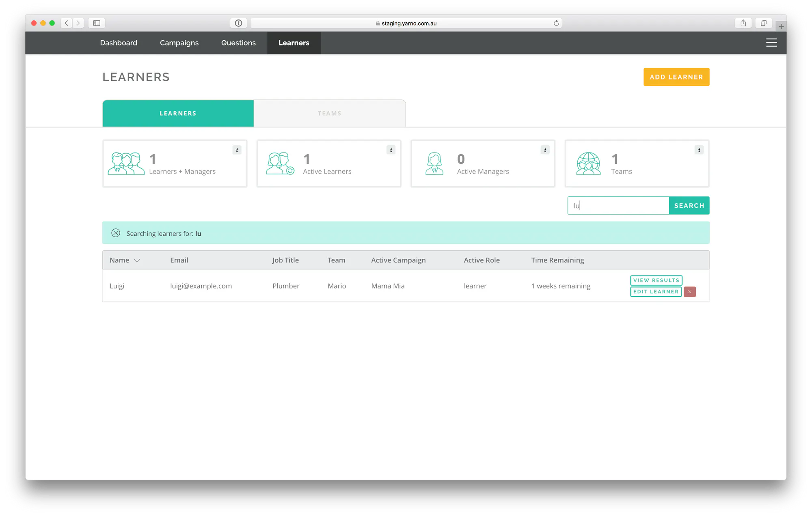Screen dimensions: 812x516
Task: Reload the page in Safari
Action: point(556,23)
